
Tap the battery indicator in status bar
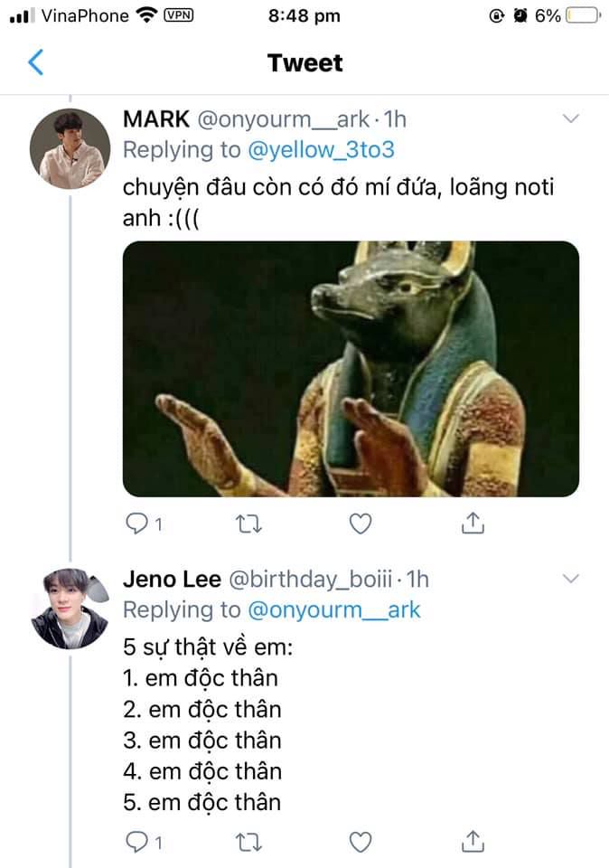[584, 15]
